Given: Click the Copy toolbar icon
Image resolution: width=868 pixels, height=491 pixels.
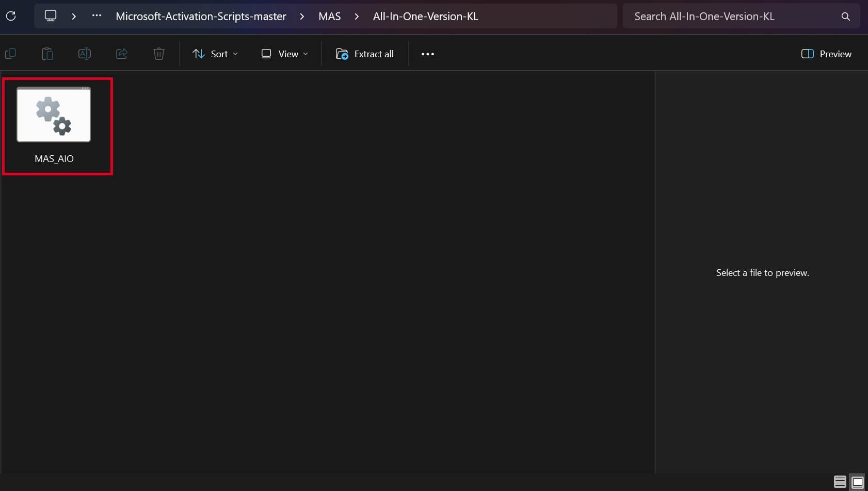Looking at the screenshot, I should click(10, 54).
